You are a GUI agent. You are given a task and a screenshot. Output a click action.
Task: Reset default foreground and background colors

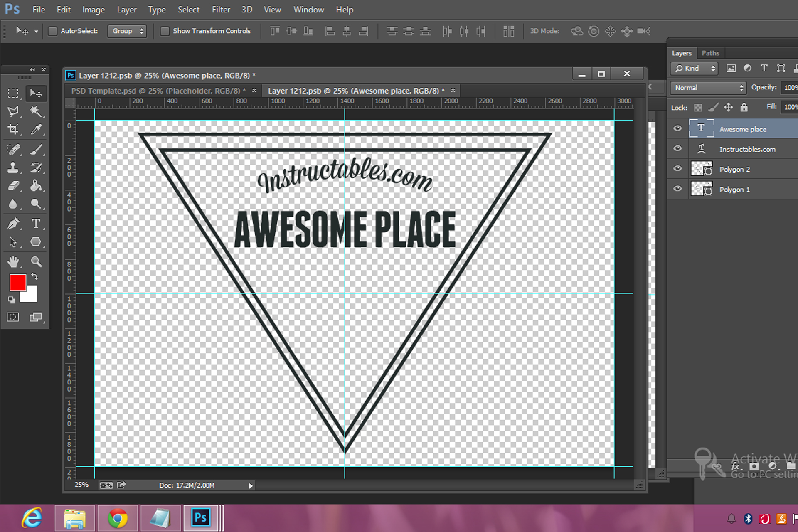[12, 300]
